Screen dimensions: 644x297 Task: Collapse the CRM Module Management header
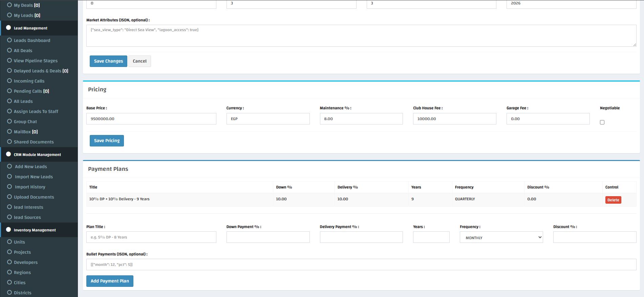click(39, 155)
